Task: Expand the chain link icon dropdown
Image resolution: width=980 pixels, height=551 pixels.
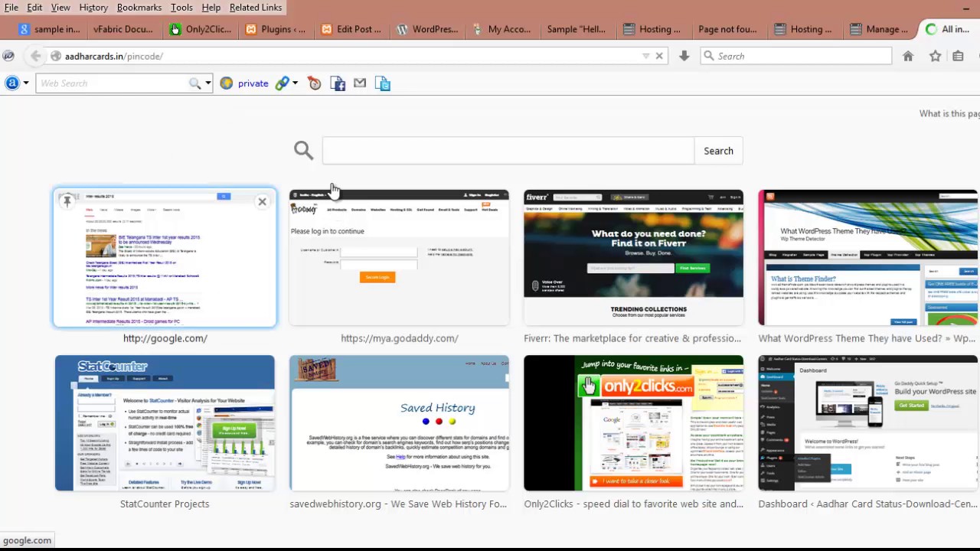Action: coord(295,83)
